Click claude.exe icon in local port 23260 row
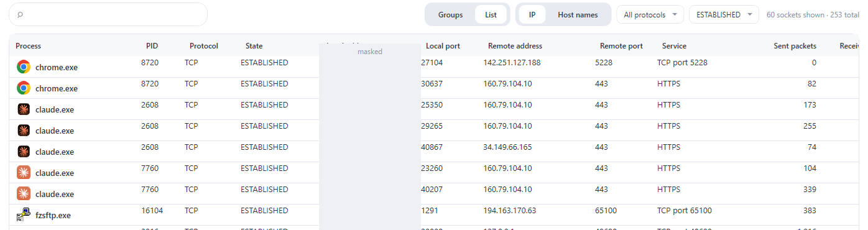Screen dimensions: 868x230 [24, 173]
